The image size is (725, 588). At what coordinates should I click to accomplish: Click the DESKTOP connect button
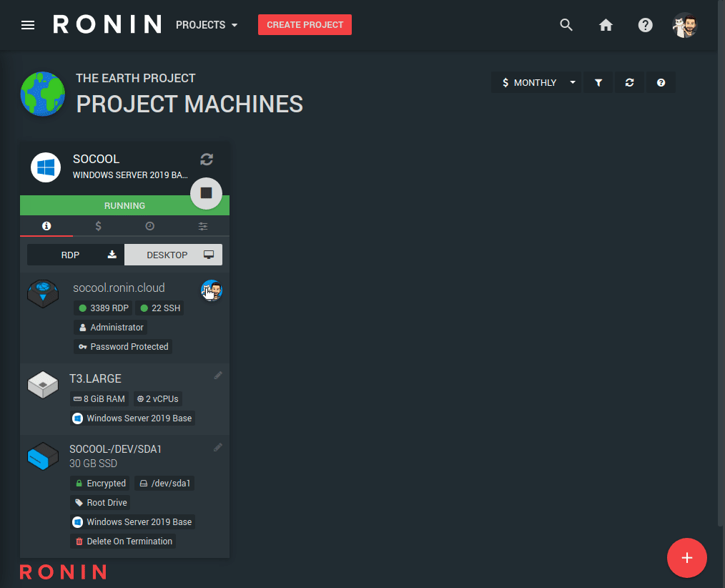tap(174, 255)
